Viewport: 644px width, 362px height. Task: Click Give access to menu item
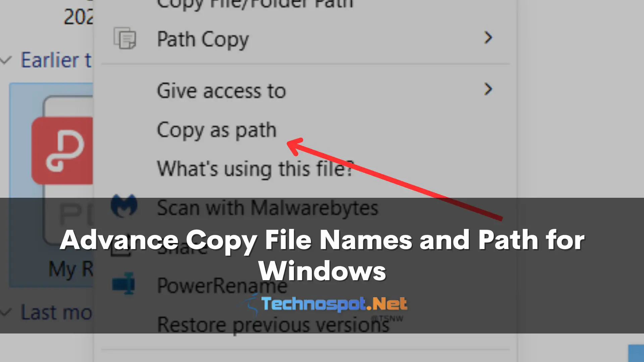[x=221, y=91]
